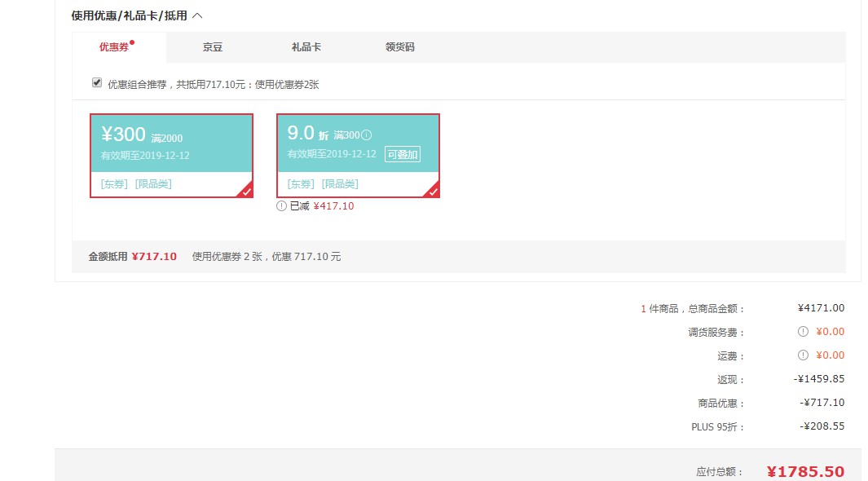
Task: Collapse the 使用优惠/礼品卡/抵用 section chevron
Action: [197, 16]
